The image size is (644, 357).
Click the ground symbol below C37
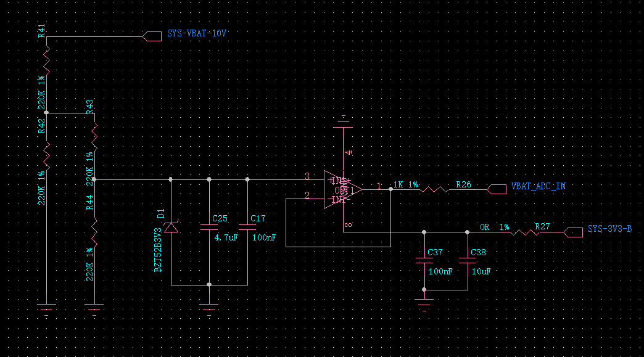[x=424, y=303]
